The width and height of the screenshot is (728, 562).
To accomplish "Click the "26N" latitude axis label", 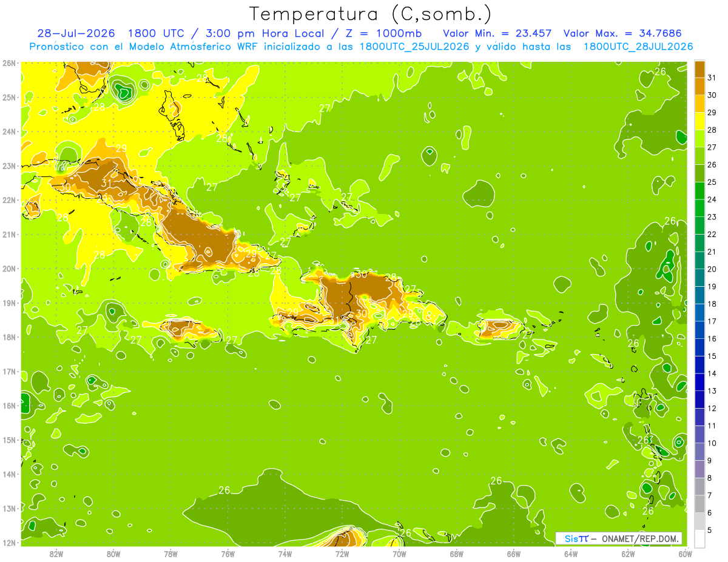I will coord(8,63).
